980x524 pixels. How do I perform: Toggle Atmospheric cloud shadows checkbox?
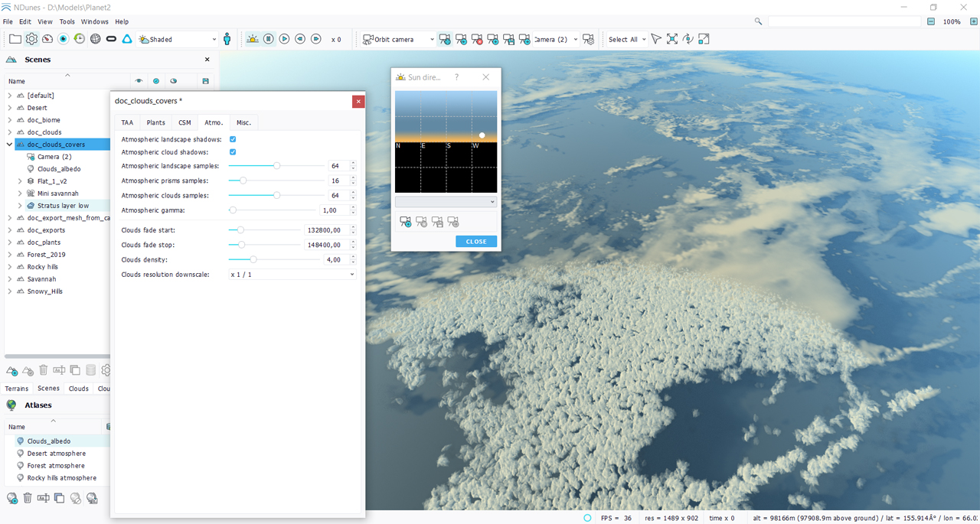pos(233,152)
